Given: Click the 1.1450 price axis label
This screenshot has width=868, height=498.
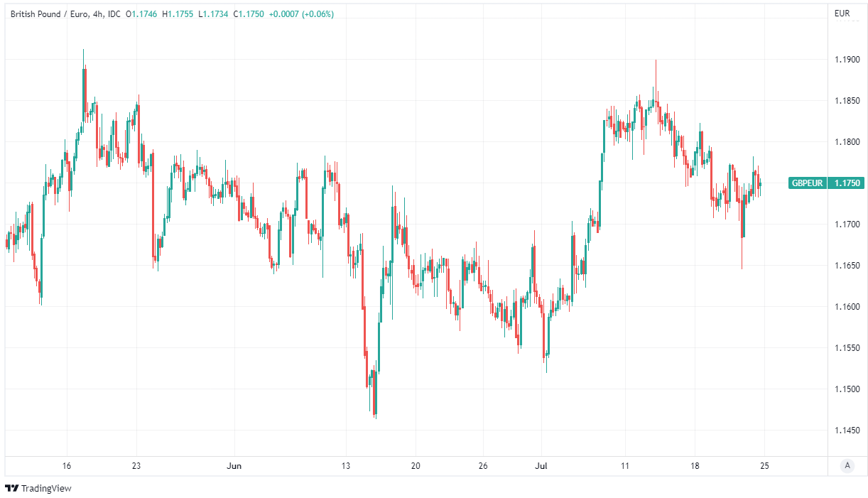Looking at the screenshot, I should 845,431.
